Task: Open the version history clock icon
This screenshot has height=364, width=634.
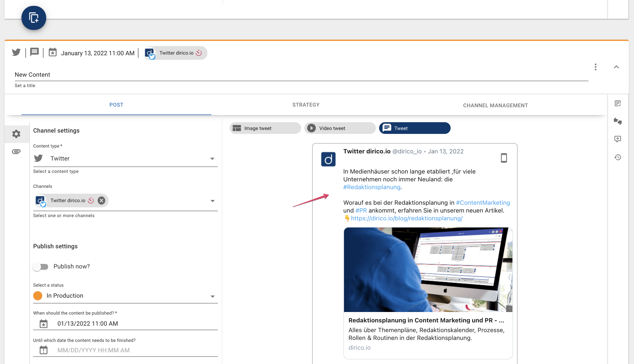Action: (x=618, y=157)
